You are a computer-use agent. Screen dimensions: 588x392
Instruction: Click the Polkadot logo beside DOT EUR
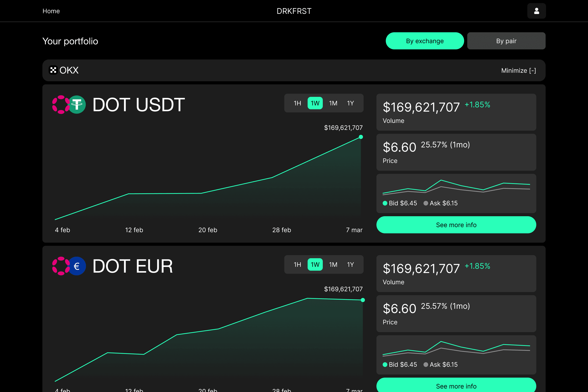[x=61, y=266]
